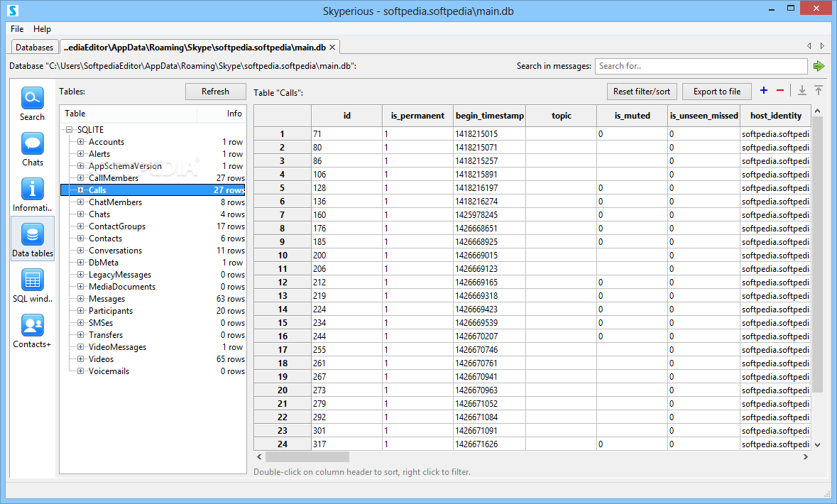Switch to the Databases tab
This screenshot has width=837, height=504.
point(34,48)
